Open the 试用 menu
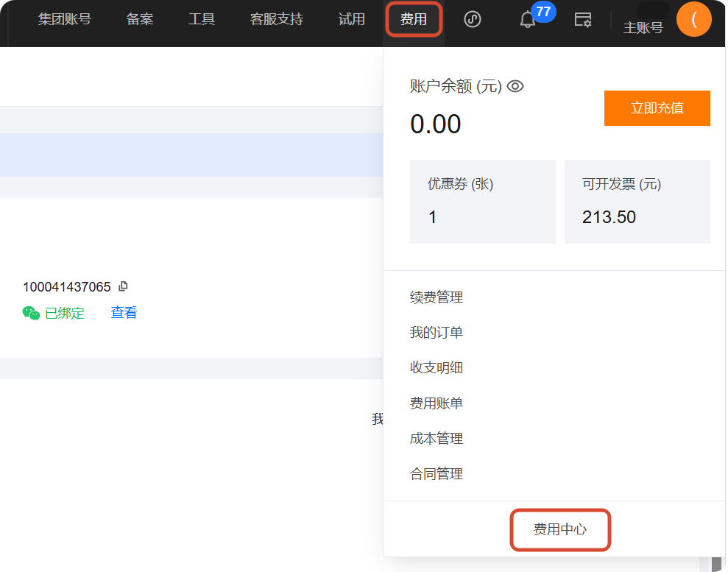 tap(351, 19)
